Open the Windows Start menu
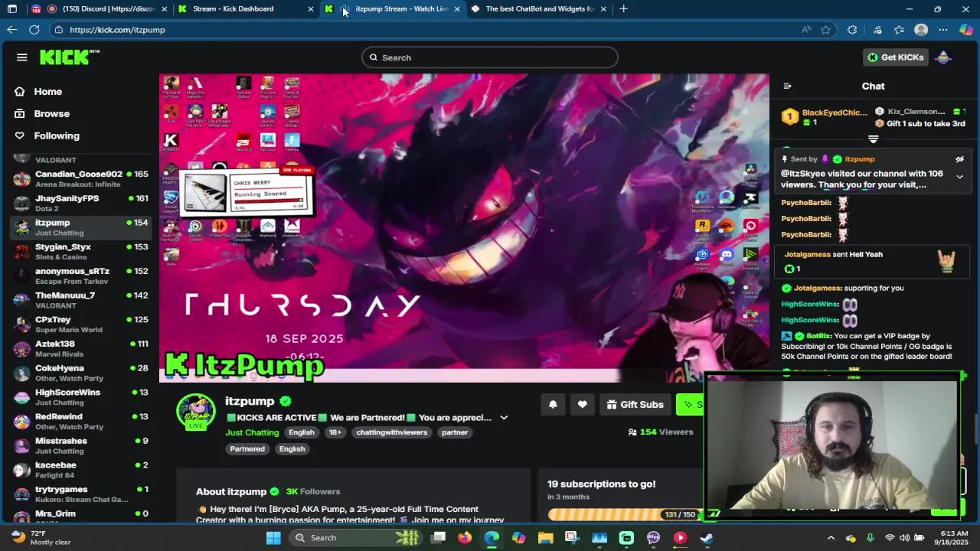This screenshot has width=980, height=551. click(x=273, y=538)
